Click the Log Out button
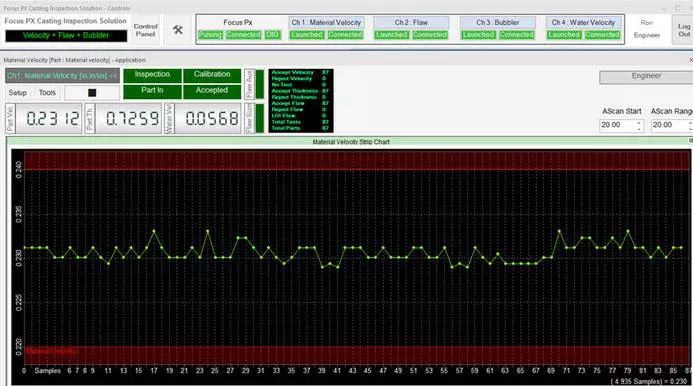This screenshot has width=693, height=386. 683,30
